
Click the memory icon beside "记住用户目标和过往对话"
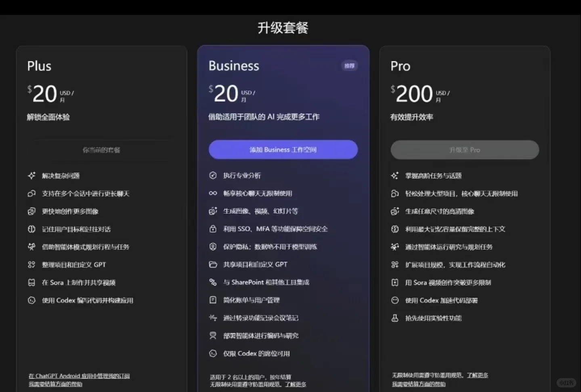pos(31,229)
